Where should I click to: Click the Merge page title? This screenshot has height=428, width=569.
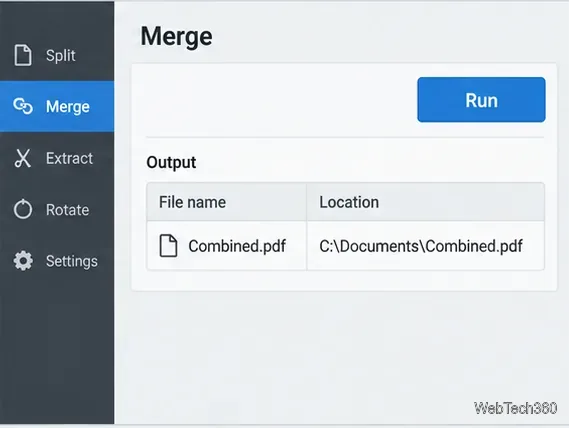click(x=176, y=36)
